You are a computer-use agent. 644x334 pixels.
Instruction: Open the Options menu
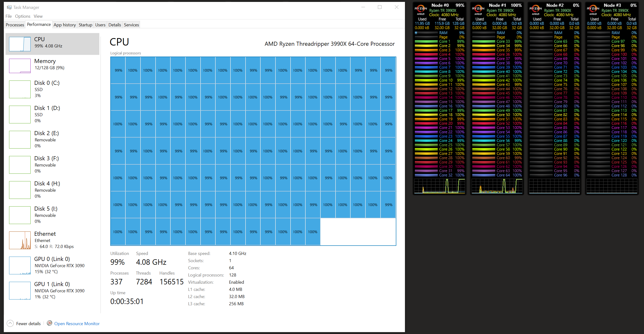[x=22, y=16]
